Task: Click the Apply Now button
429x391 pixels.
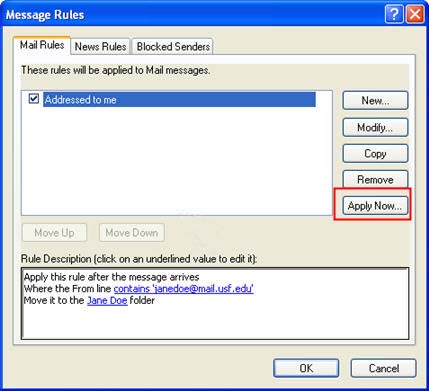Action: click(375, 206)
